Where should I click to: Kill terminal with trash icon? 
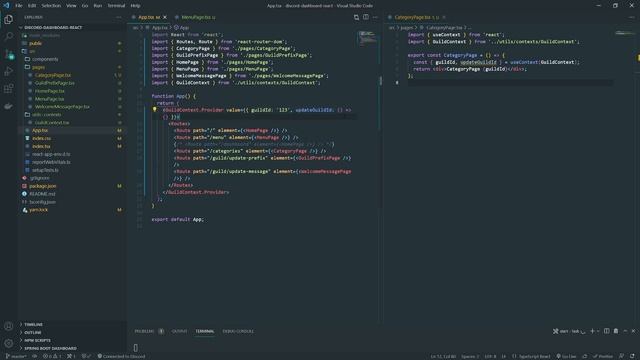(x=616, y=331)
